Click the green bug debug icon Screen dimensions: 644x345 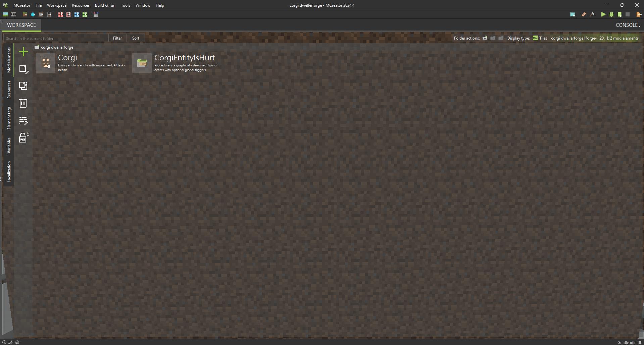pos(611,14)
